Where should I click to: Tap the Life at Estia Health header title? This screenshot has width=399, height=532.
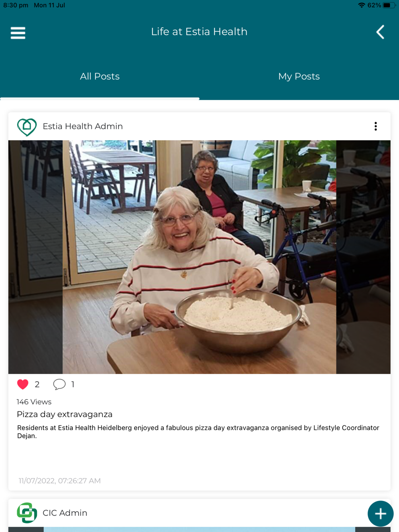pyautogui.click(x=199, y=32)
